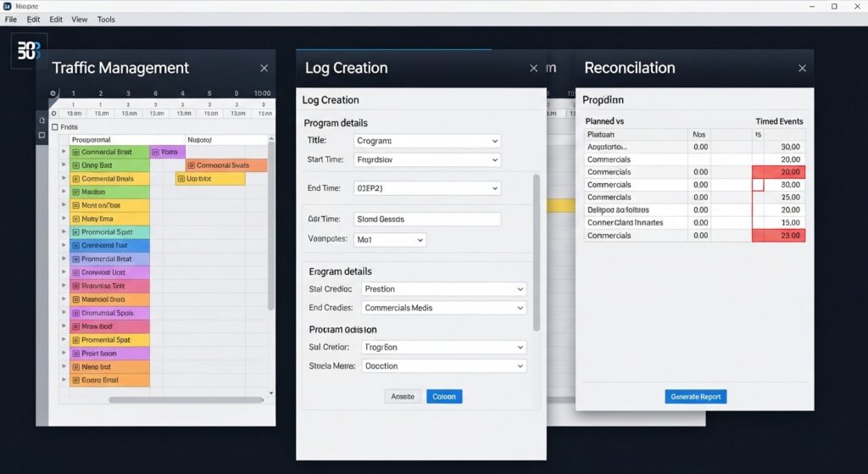Click the 10:00 marker on the timeline ruler

(x=263, y=93)
